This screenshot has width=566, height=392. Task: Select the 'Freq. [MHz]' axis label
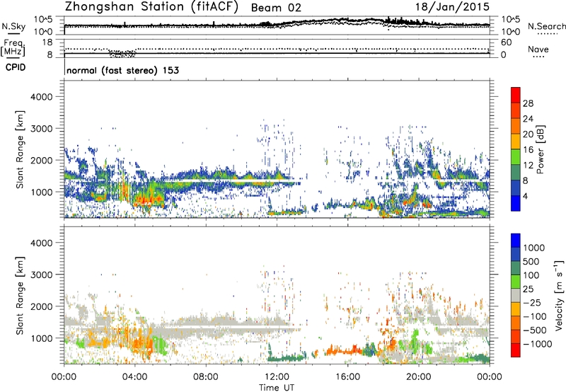tap(13, 48)
